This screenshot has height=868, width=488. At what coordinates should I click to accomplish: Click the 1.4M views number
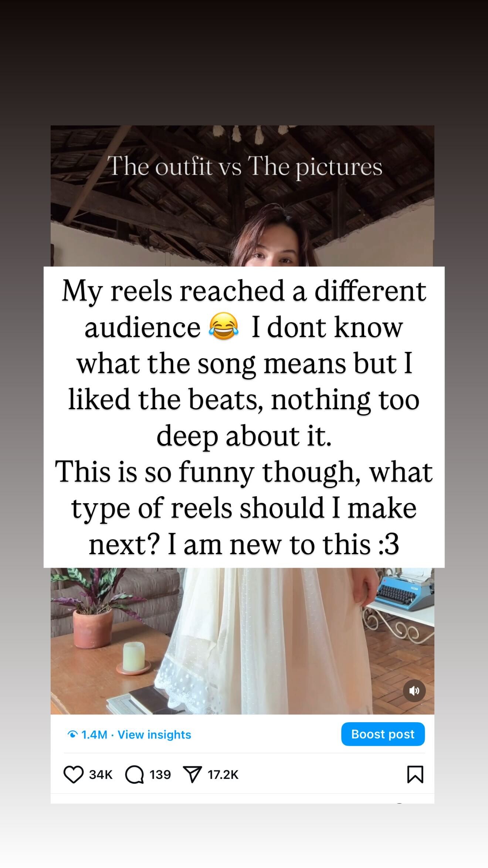coord(94,734)
